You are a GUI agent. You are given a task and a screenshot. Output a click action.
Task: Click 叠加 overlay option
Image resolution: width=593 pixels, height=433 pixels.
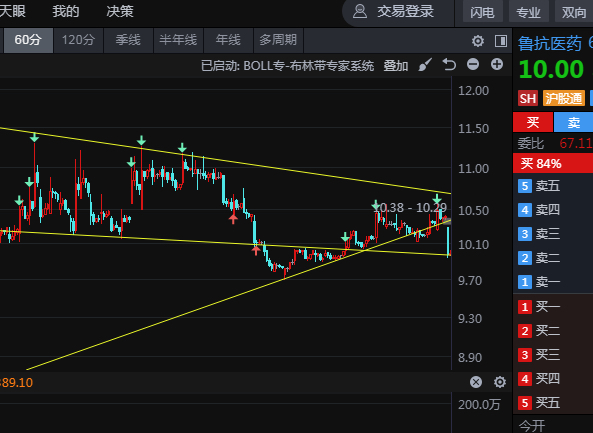(x=396, y=65)
